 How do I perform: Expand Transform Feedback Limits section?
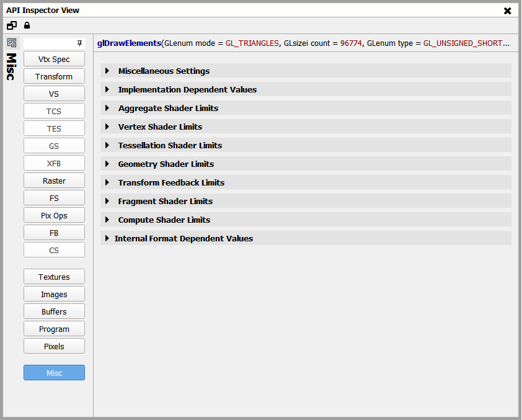click(306, 182)
